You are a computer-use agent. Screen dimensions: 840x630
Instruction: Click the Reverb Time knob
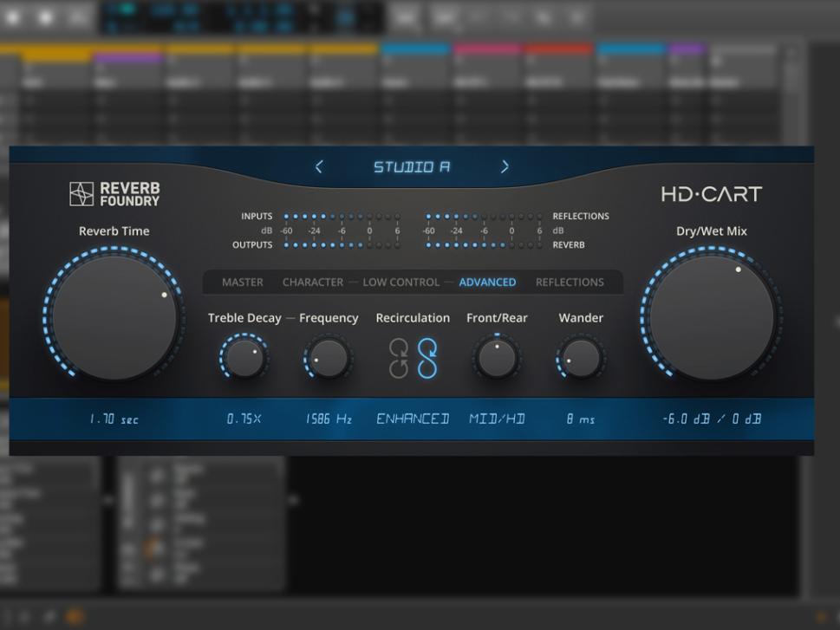pos(115,316)
